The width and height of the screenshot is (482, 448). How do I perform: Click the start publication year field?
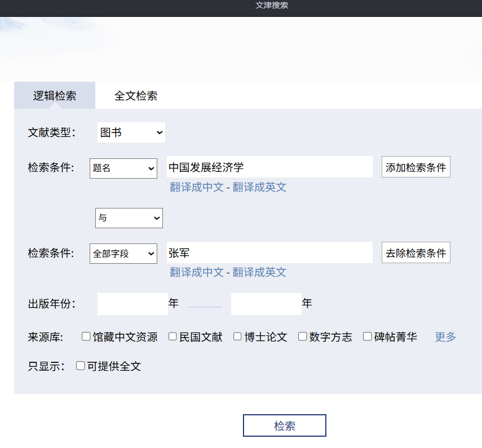click(x=132, y=304)
